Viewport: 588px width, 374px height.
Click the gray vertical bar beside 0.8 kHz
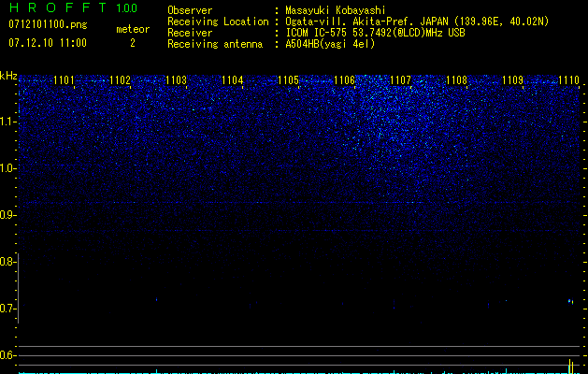pos(19,288)
